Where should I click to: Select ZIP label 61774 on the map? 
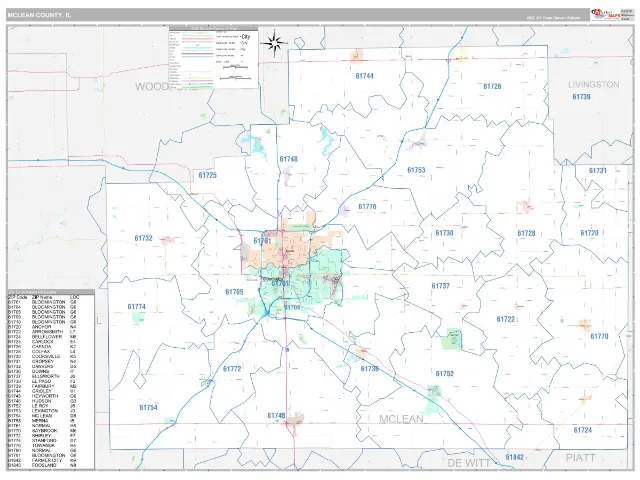point(136,307)
